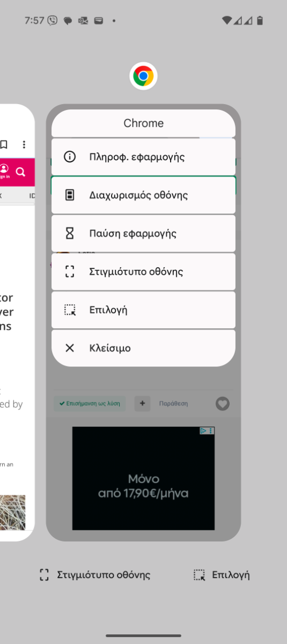Tap Κλείσιμο to close the app
Image resolution: width=287 pixels, height=644 pixels.
[x=143, y=348]
